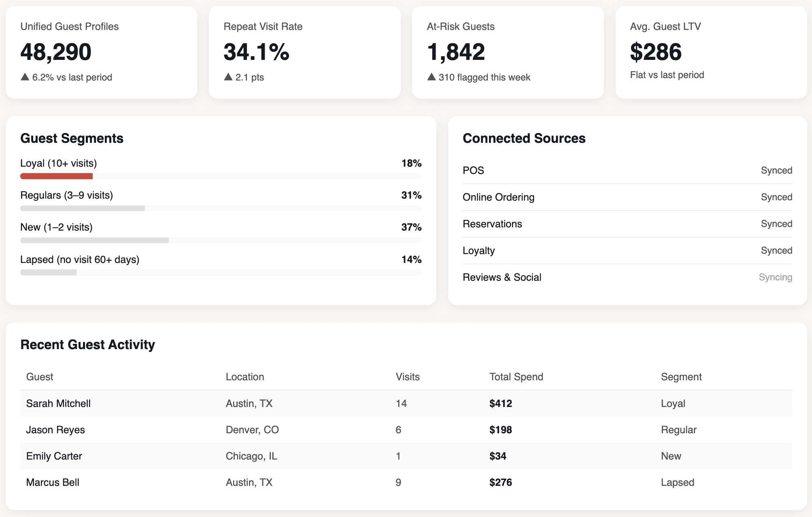Click the Regular segment cell for Jason Reyes

[679, 430]
